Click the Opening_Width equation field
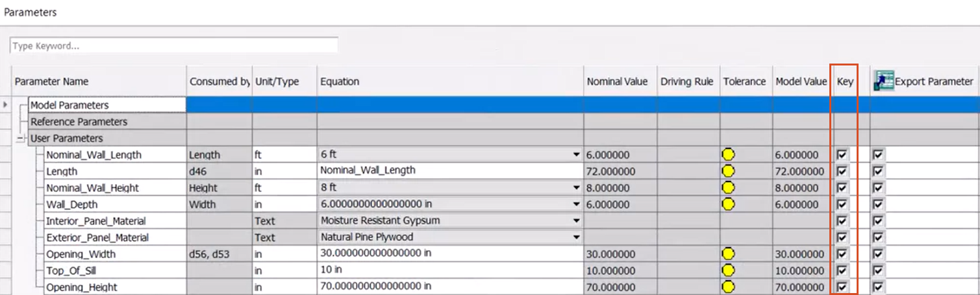 coord(450,254)
